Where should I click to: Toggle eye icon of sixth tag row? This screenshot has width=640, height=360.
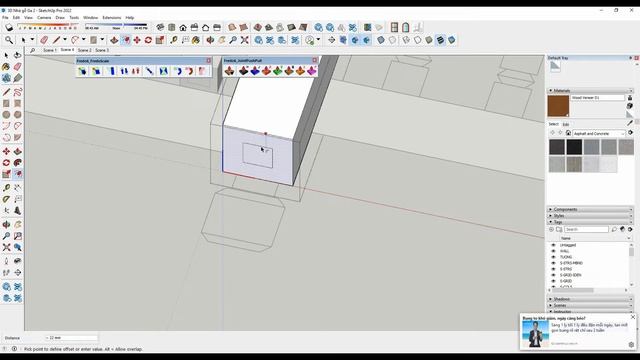(553, 275)
